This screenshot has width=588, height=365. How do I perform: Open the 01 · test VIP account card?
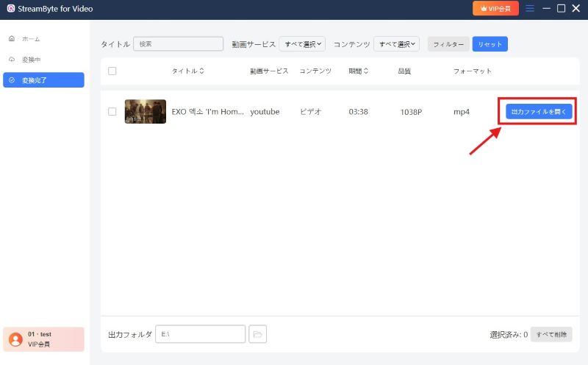tap(43, 339)
